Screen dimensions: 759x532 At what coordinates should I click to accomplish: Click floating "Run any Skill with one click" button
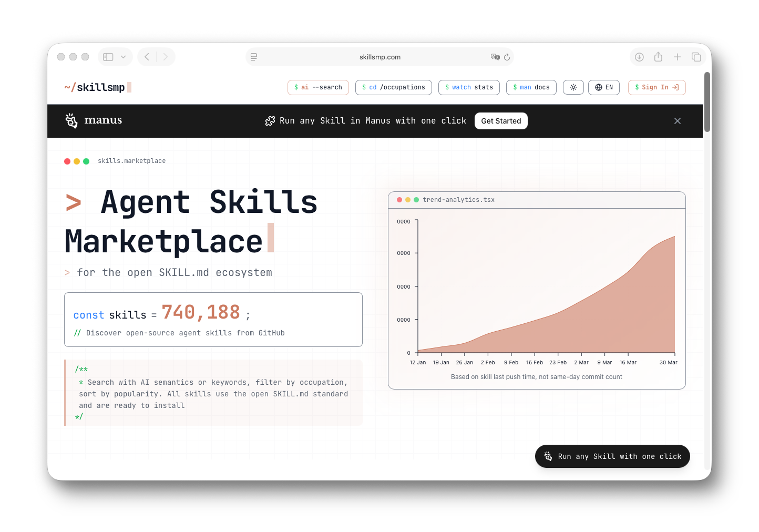[x=612, y=456]
